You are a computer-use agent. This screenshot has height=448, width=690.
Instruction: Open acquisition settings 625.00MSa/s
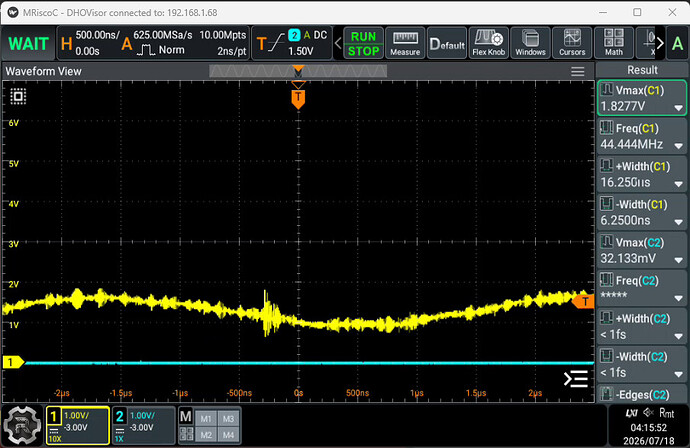tap(185, 43)
